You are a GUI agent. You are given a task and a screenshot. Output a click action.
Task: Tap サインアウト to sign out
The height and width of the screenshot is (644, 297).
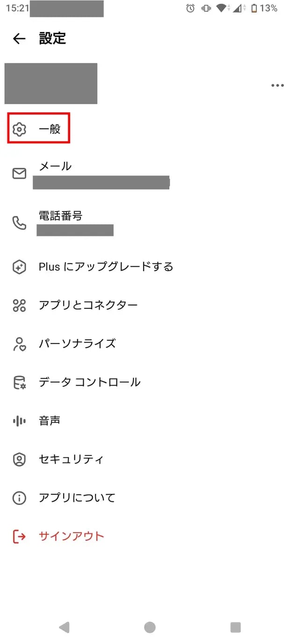pos(72,536)
